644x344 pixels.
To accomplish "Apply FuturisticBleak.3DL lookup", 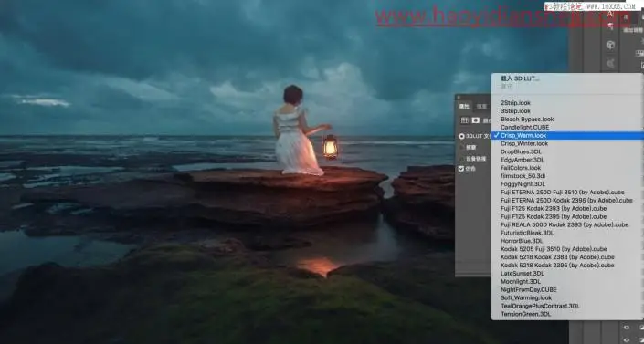I will pos(527,233).
